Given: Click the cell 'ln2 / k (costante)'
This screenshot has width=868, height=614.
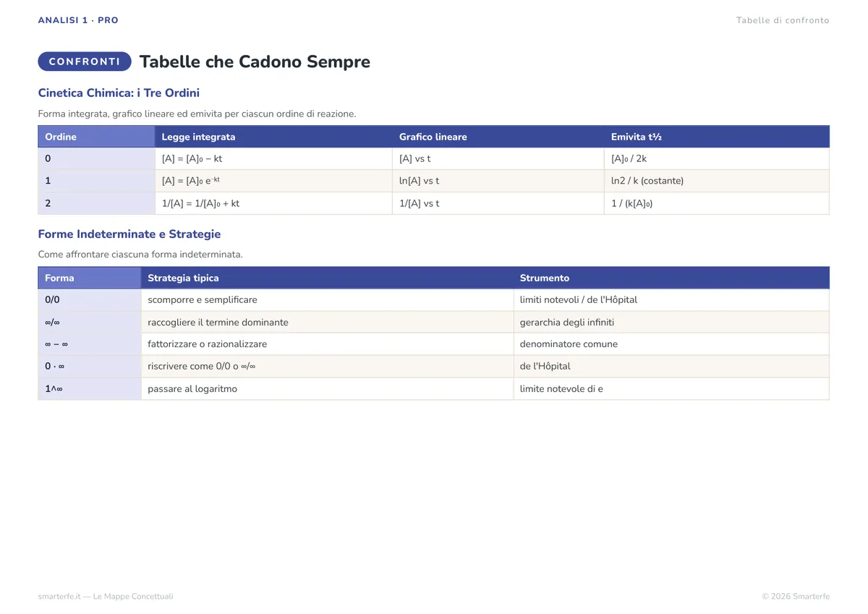Looking at the screenshot, I should pyautogui.click(x=717, y=181).
